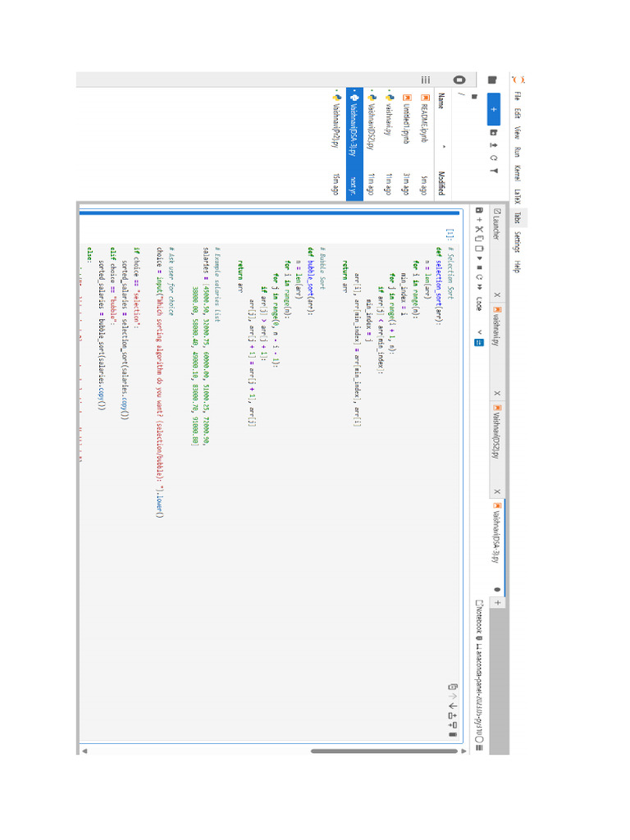Open the file browser sidebar folder icon

492,80
